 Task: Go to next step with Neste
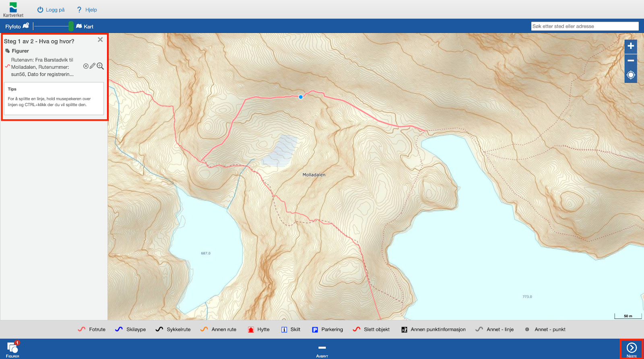pos(632,349)
